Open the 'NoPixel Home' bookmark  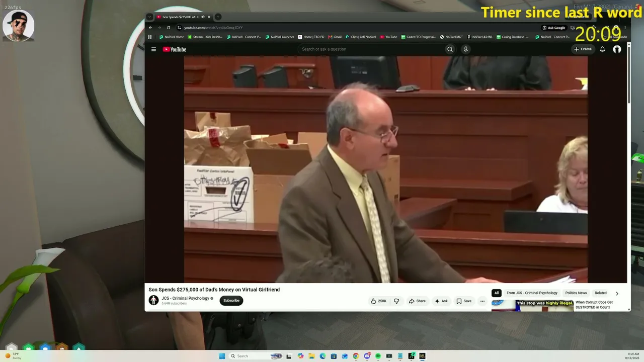coord(172,37)
